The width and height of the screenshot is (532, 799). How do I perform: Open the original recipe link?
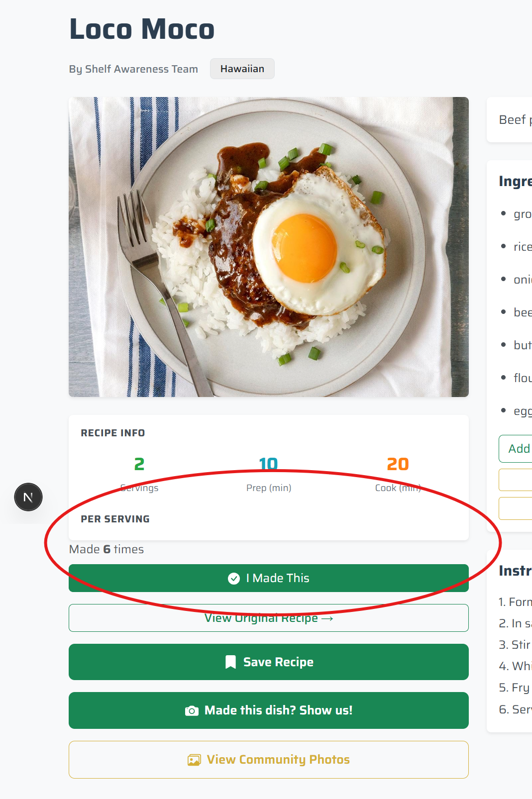click(269, 617)
